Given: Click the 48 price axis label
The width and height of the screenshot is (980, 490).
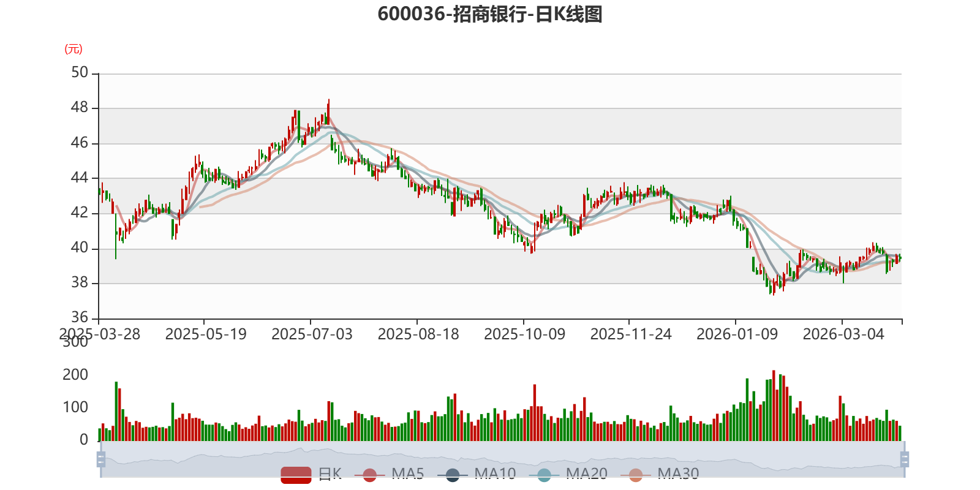Looking at the screenshot, I should pyautogui.click(x=80, y=108).
